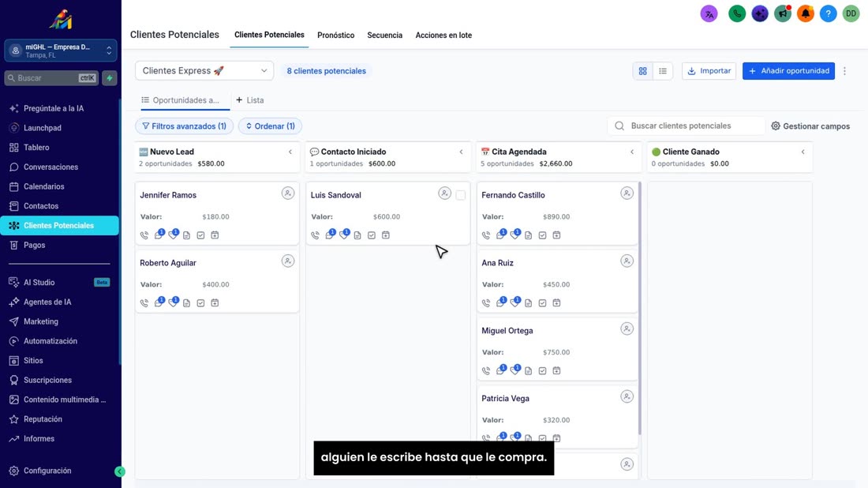
Task: Open tasks icon on Luis Sandoval card
Action: coord(372,235)
